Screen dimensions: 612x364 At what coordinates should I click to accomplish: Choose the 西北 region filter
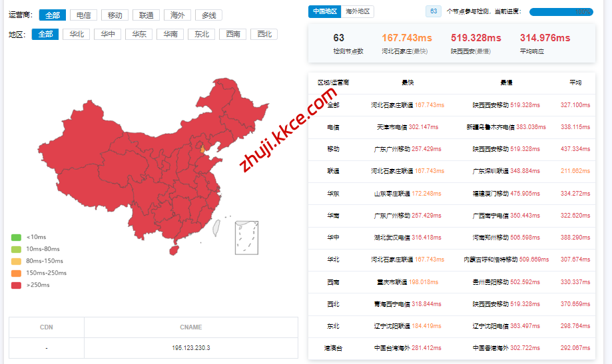[x=264, y=34]
